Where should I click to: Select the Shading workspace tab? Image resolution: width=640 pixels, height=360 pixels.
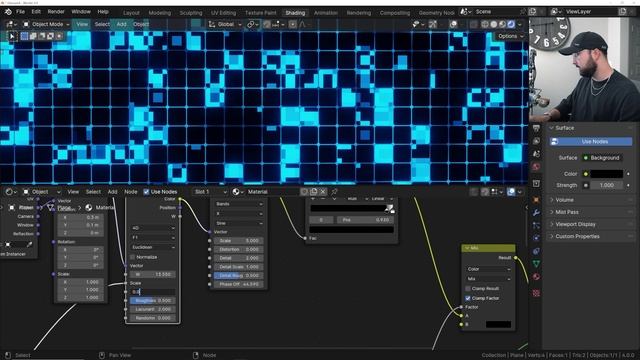tap(295, 13)
